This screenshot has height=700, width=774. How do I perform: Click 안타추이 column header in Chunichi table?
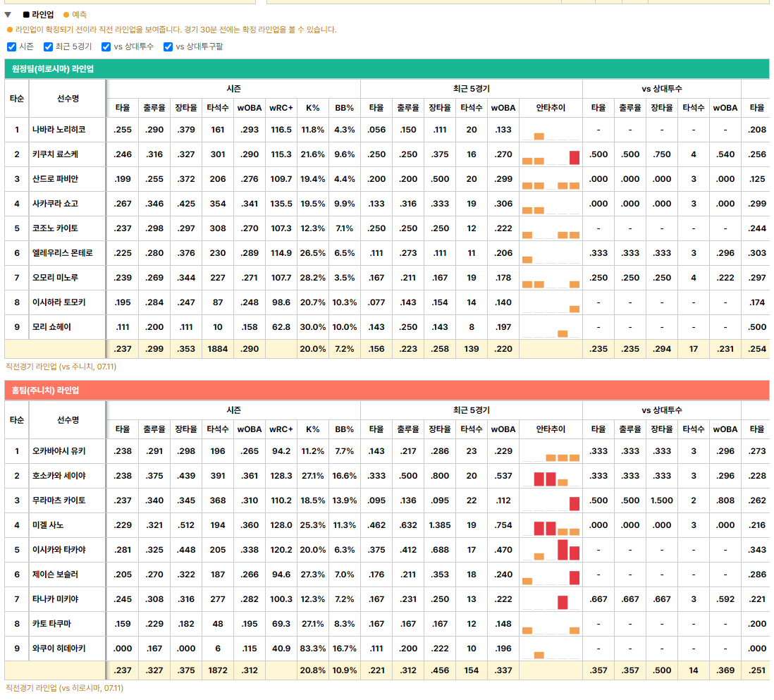click(551, 429)
